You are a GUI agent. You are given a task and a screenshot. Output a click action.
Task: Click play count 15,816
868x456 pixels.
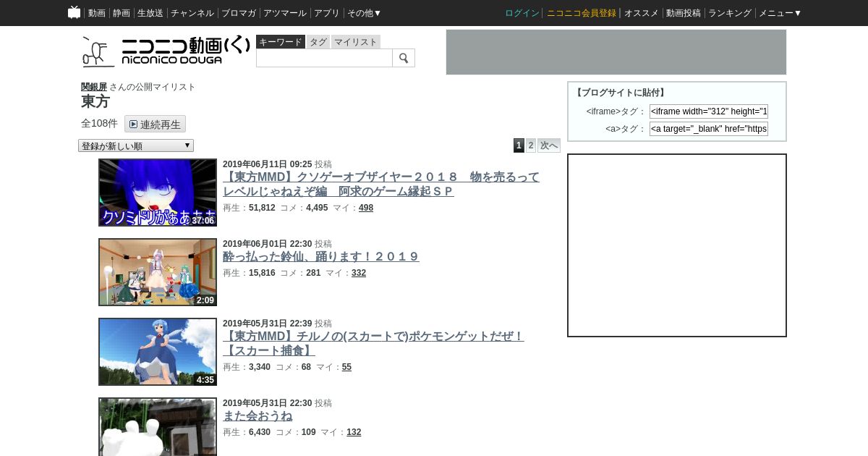click(262, 273)
